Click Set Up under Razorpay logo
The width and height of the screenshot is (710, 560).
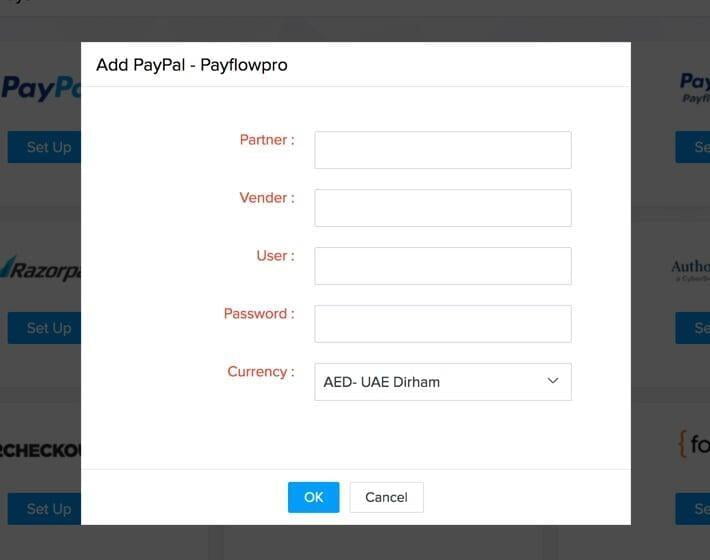[x=44, y=328]
